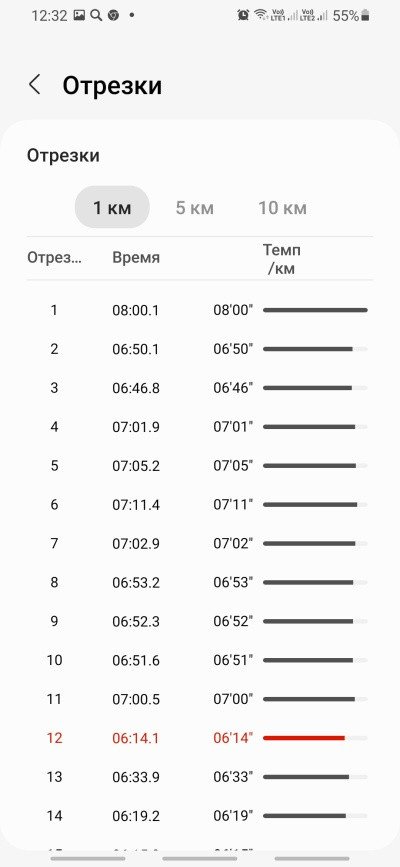Select segment 6 row time 07:11.4

click(136, 505)
